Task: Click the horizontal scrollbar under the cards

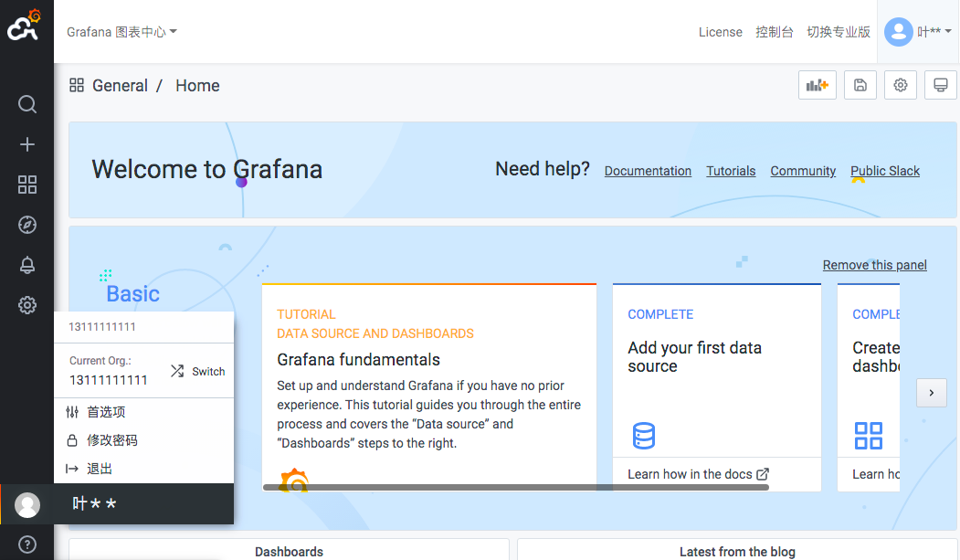Action: point(515,487)
